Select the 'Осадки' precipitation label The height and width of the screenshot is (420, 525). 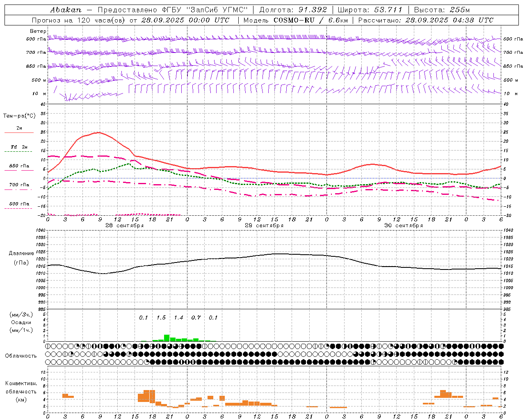click(21, 323)
